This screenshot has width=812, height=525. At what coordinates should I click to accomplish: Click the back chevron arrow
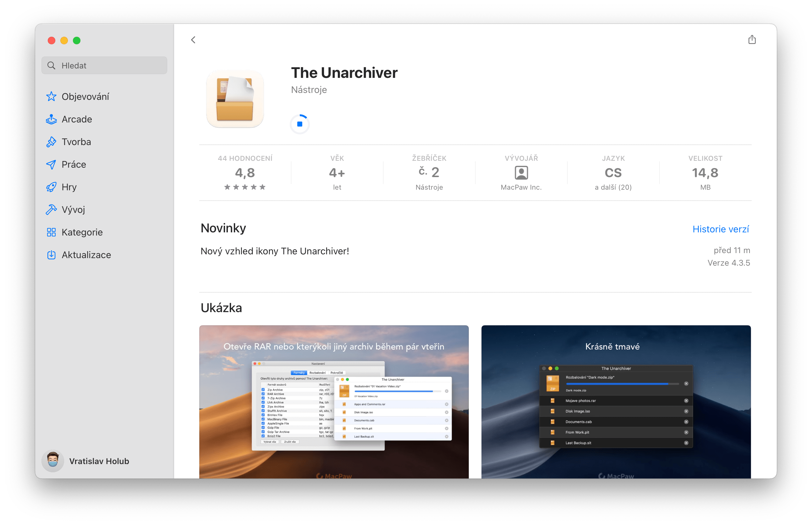click(x=193, y=40)
